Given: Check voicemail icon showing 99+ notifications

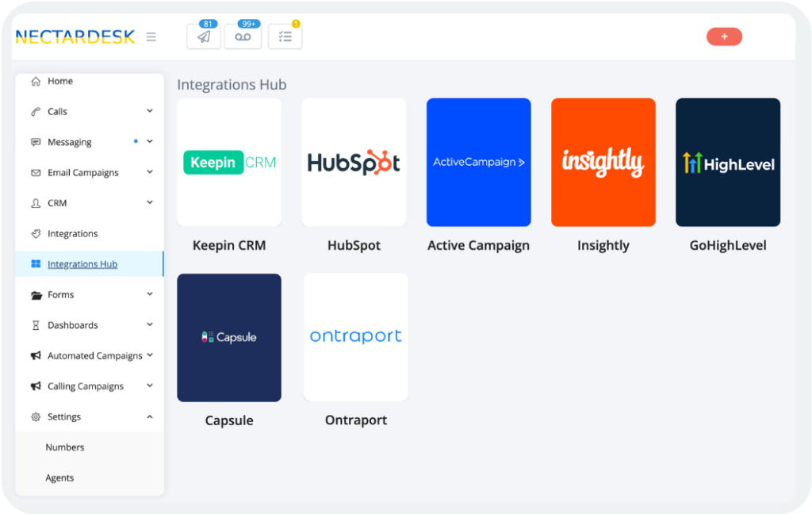Looking at the screenshot, I should click(x=243, y=36).
